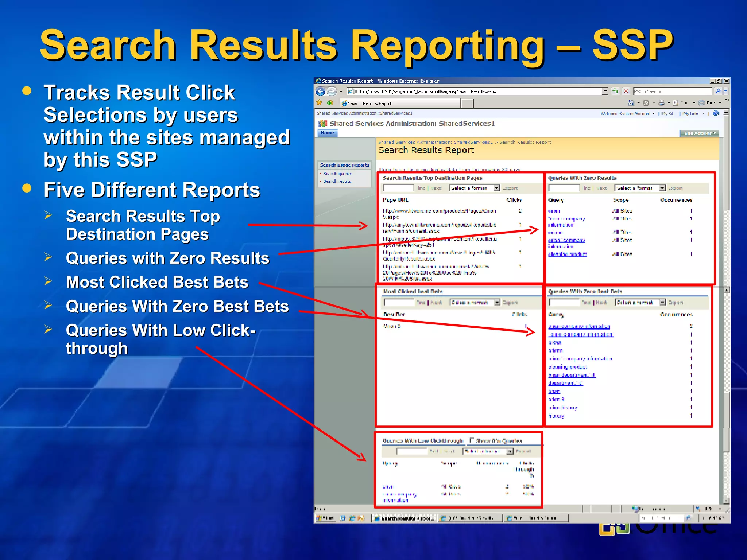Click the Print icon in IE command bar
This screenshot has width=747, height=560.
[x=661, y=103]
